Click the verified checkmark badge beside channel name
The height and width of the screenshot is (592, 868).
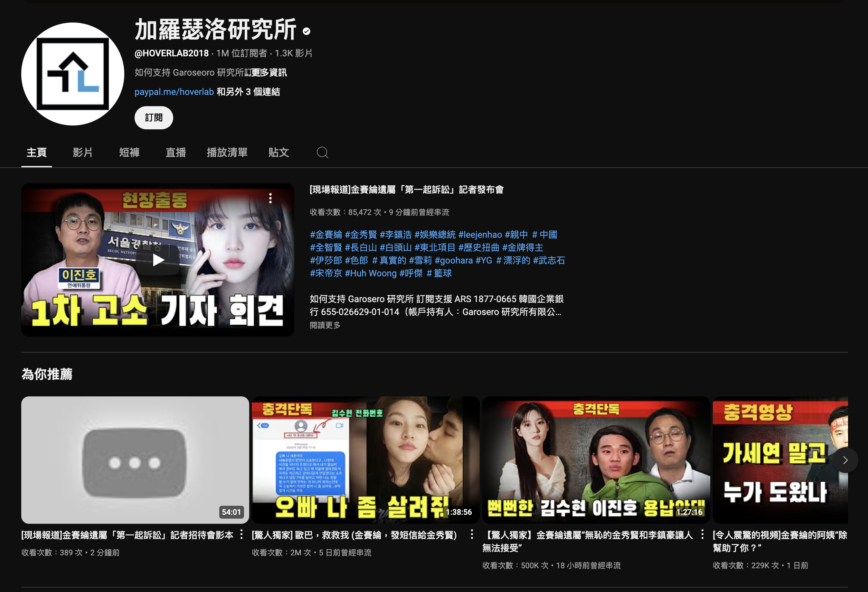coord(307,31)
